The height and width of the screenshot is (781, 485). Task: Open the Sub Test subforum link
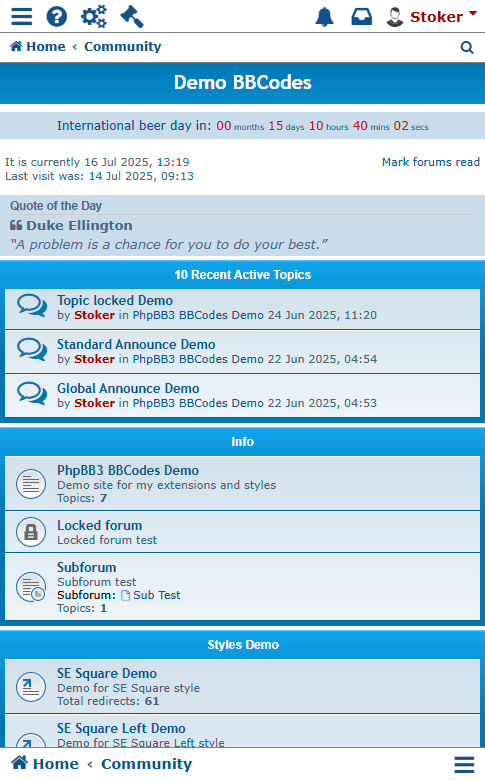click(x=151, y=595)
